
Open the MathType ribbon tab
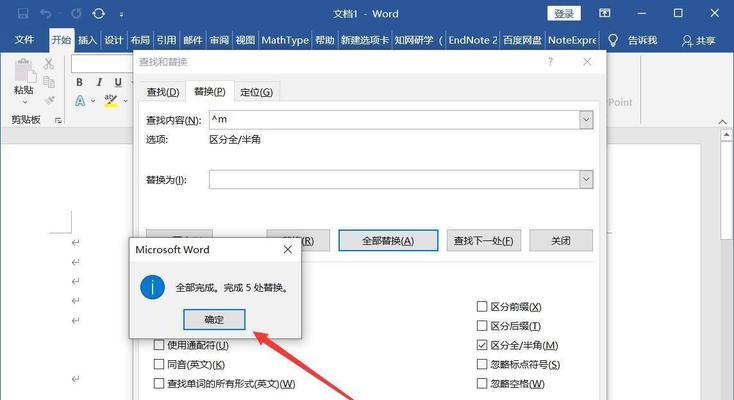tap(285, 40)
